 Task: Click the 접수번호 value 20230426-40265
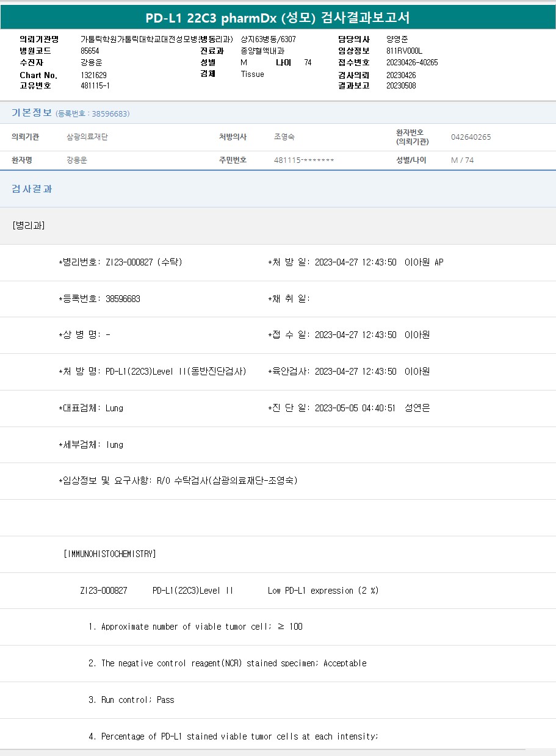coord(412,63)
